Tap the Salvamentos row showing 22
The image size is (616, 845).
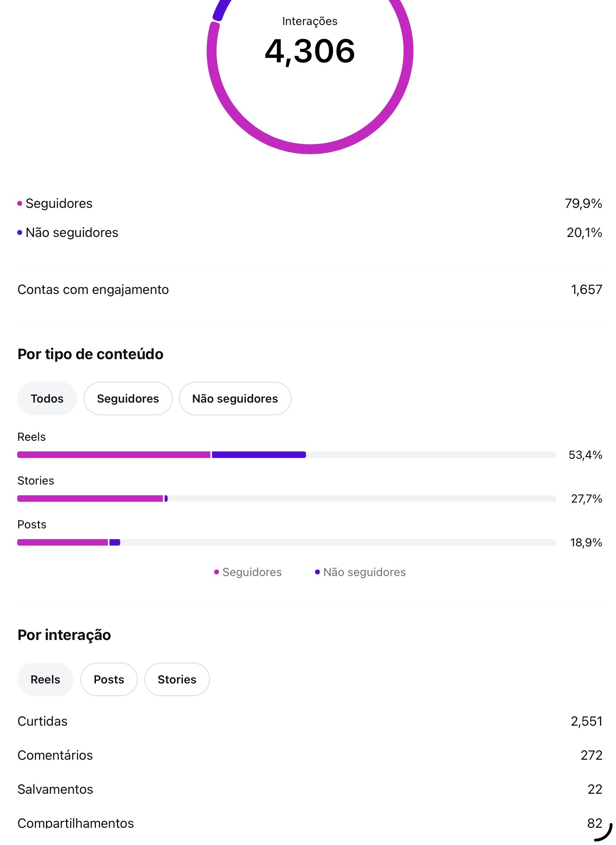pos(310,789)
